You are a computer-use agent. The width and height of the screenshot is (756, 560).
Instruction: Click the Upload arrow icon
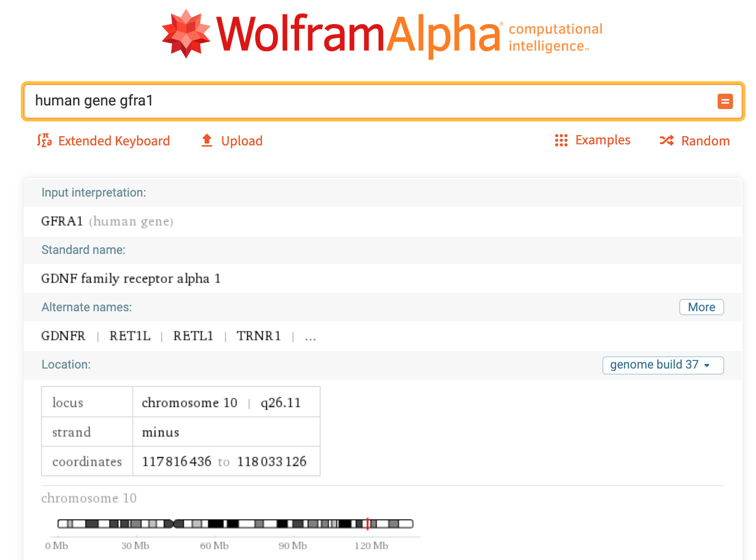(206, 140)
